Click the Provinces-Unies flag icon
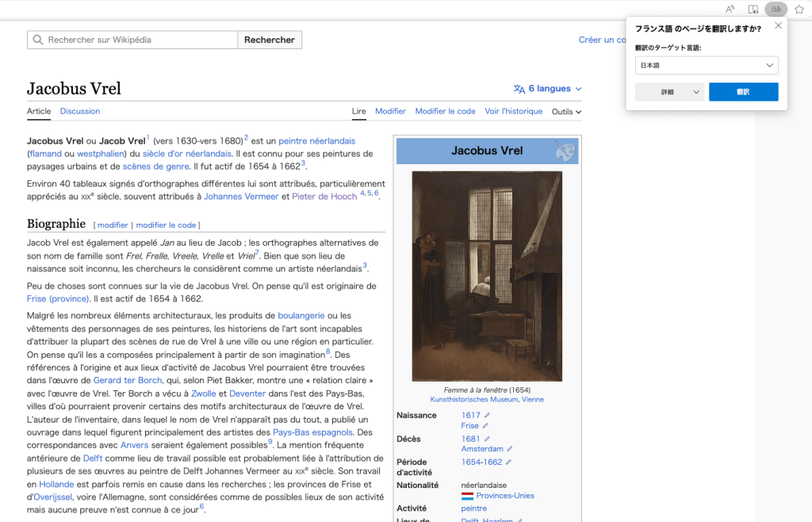The width and height of the screenshot is (812, 522). pyautogui.click(x=467, y=496)
